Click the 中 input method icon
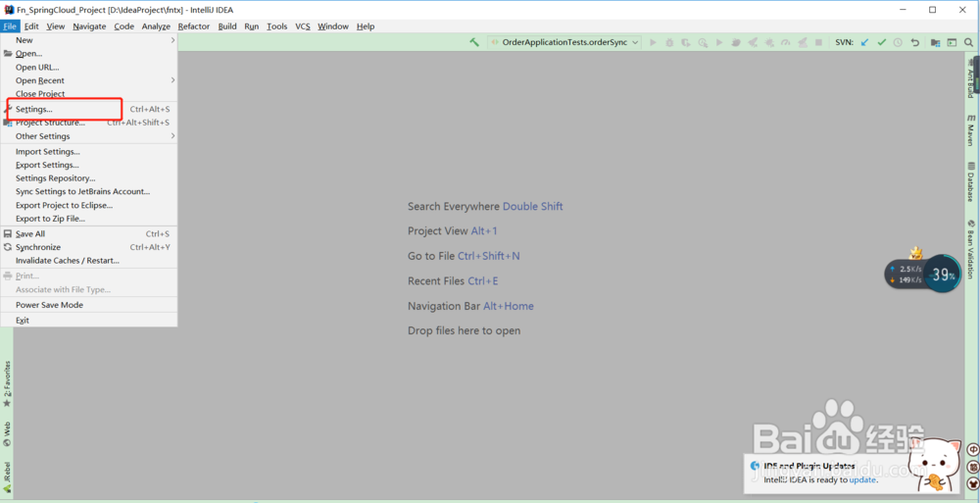Screen dimensions: 980x503 pyautogui.click(x=973, y=449)
